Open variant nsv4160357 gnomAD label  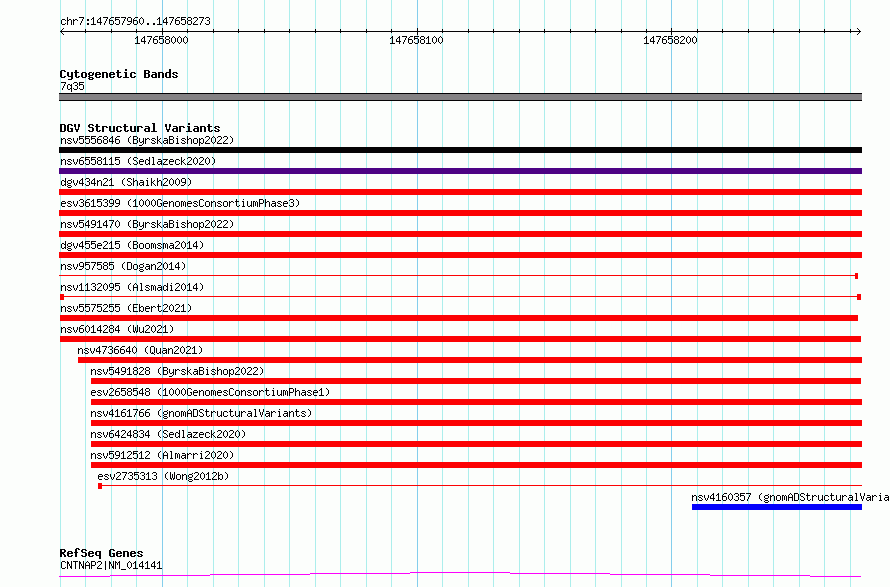790,497
